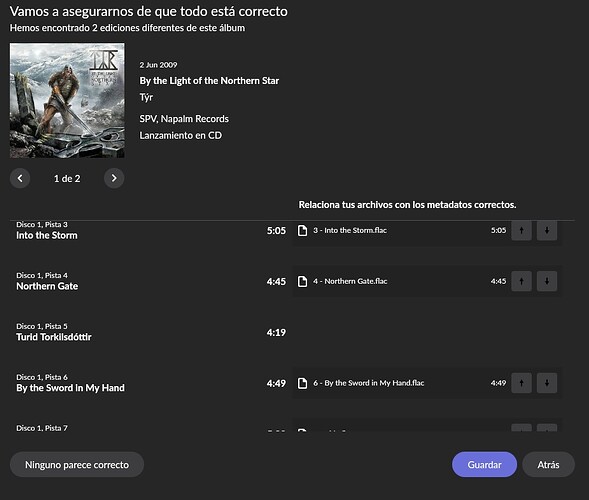Move '4 - Northern Gate.flac' down

point(547,281)
